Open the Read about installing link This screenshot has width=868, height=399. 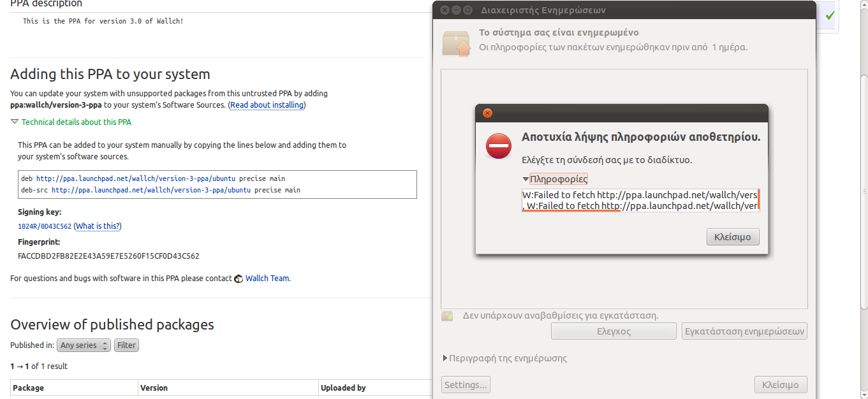point(267,105)
